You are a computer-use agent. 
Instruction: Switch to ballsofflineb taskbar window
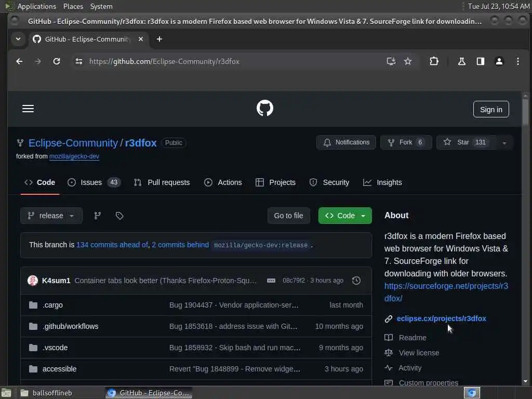pyautogui.click(x=60, y=393)
